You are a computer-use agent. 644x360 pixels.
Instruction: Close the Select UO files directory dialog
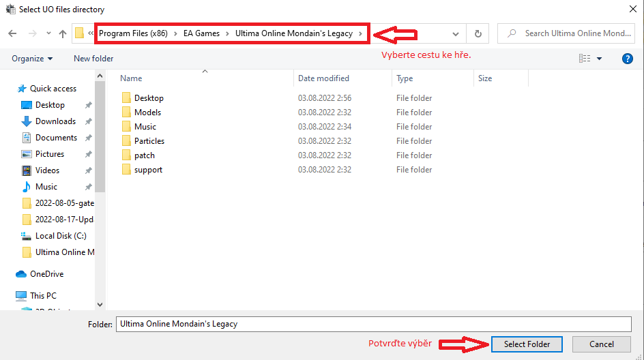[x=632, y=9]
